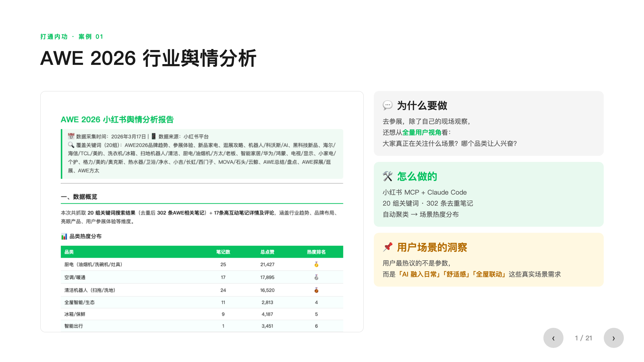644x362 pixels.
Task: Click the 21,427 total likes value
Action: (267, 264)
